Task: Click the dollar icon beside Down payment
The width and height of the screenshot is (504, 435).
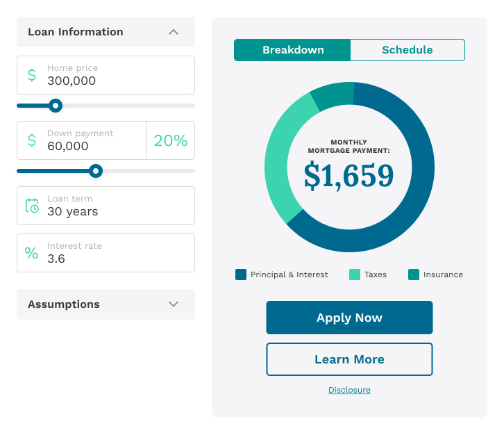Action: click(x=32, y=140)
